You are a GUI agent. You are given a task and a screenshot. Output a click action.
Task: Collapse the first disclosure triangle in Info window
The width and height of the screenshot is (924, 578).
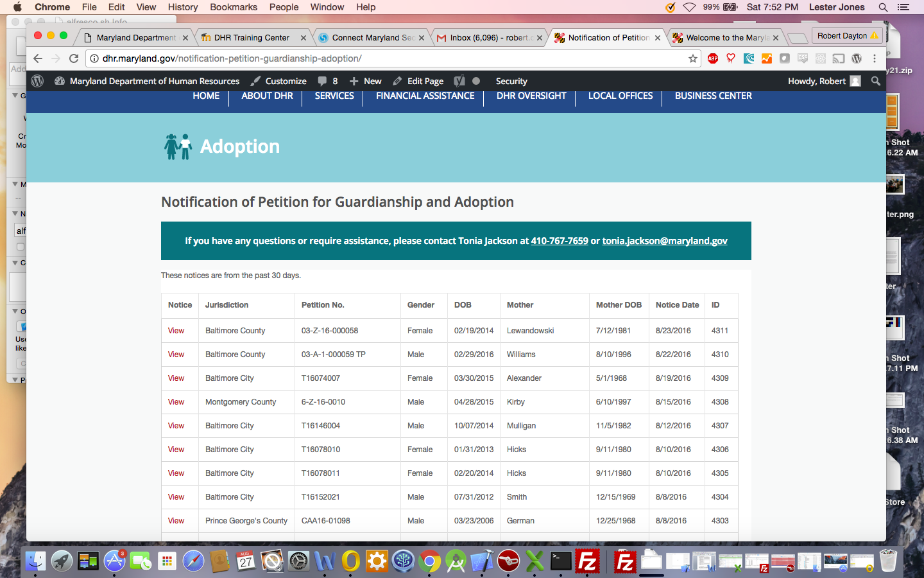click(15, 96)
